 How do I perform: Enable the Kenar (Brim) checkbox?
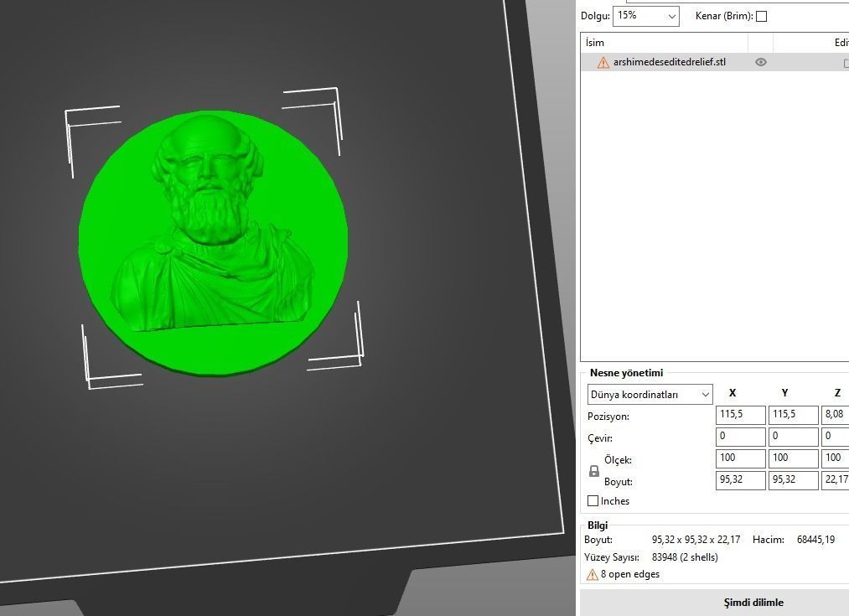click(x=761, y=16)
